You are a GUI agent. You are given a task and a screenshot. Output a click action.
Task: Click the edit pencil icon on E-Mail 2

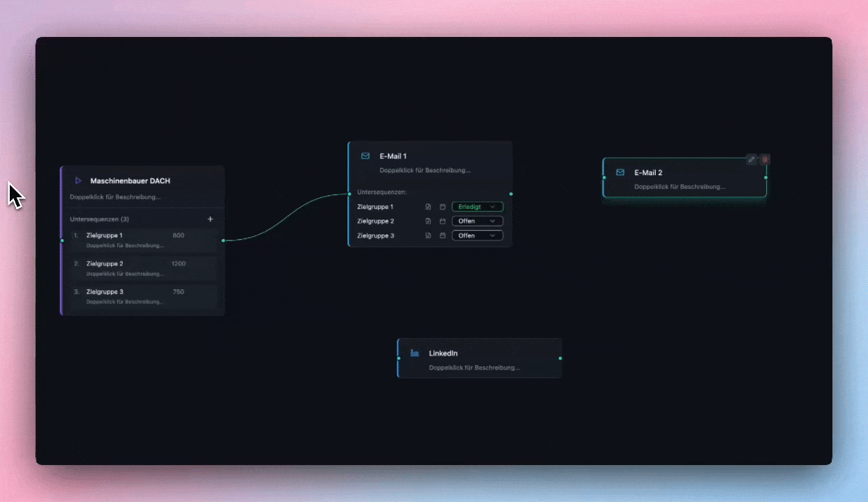751,160
